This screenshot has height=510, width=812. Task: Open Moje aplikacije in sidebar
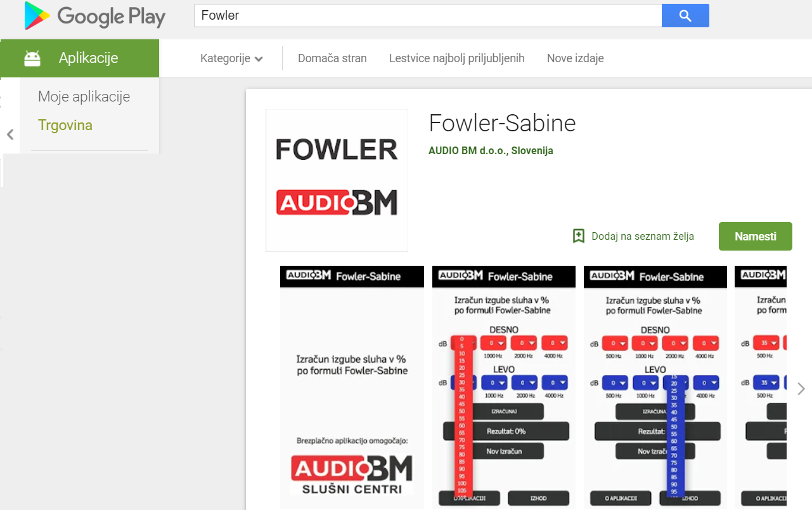pos(84,96)
